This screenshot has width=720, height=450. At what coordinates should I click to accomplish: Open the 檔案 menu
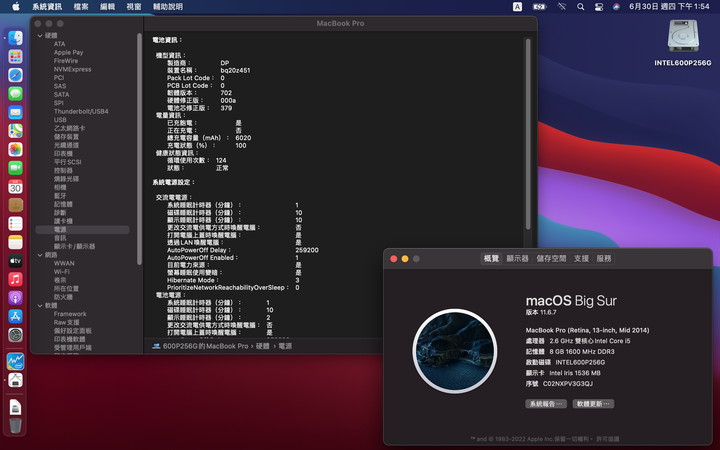click(81, 6)
